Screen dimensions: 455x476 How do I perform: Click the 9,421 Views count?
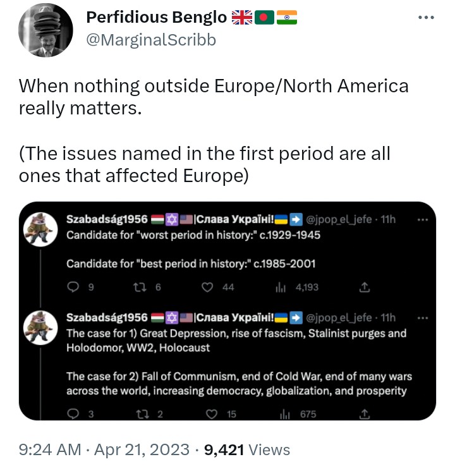point(247,449)
